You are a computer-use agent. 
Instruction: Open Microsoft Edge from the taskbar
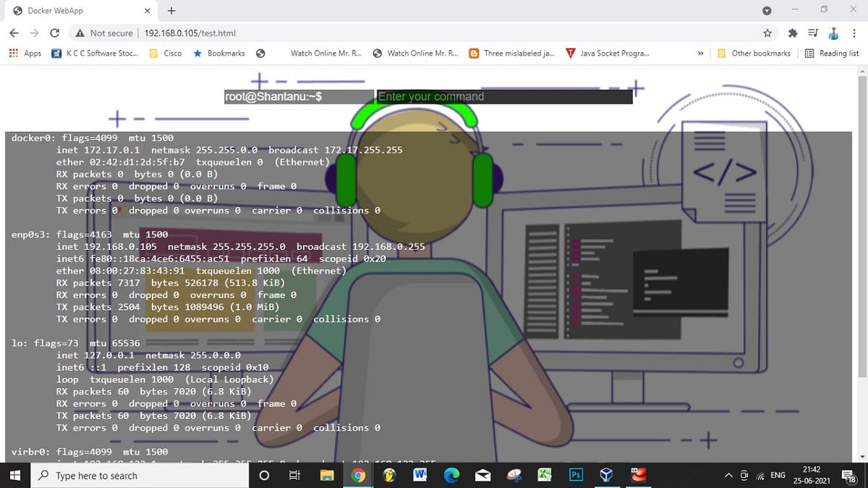coord(451,475)
